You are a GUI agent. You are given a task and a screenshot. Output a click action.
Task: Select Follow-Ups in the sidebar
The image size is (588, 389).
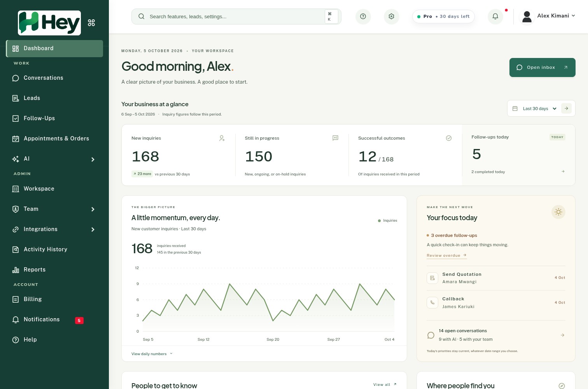tap(54, 119)
